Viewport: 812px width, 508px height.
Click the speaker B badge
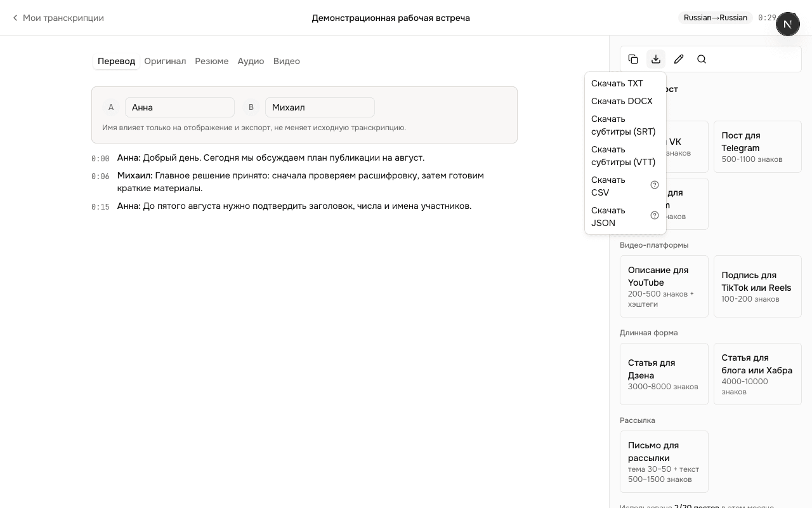(251, 107)
